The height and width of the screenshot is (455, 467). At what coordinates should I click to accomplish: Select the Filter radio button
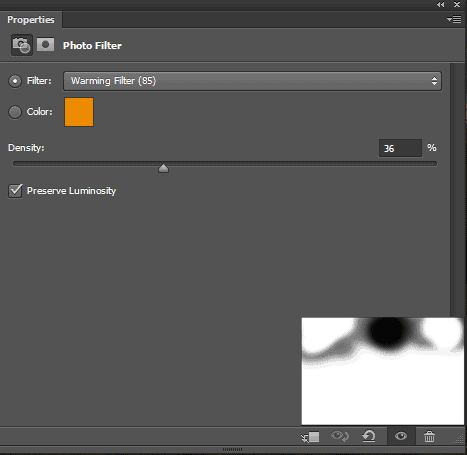[x=15, y=81]
